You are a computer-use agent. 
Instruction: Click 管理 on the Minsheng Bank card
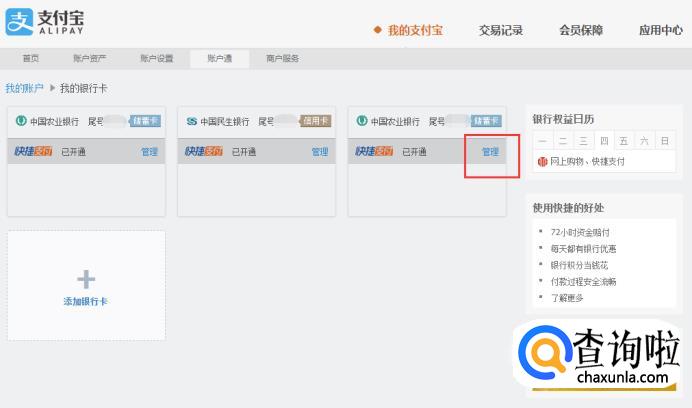click(320, 152)
